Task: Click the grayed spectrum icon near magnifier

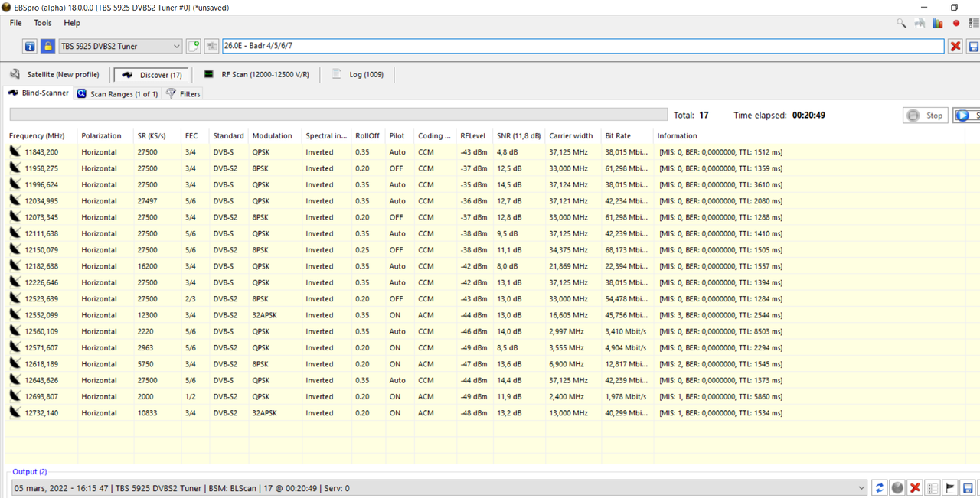Action: click(920, 23)
